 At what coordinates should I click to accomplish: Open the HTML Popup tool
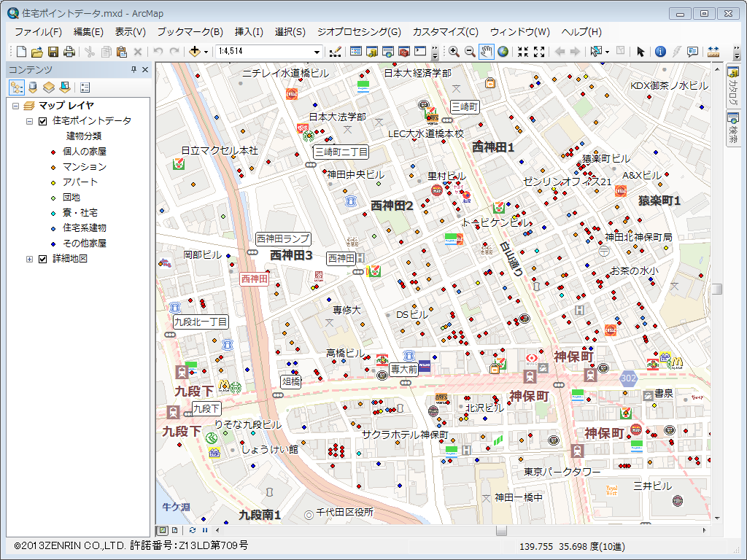click(x=693, y=52)
